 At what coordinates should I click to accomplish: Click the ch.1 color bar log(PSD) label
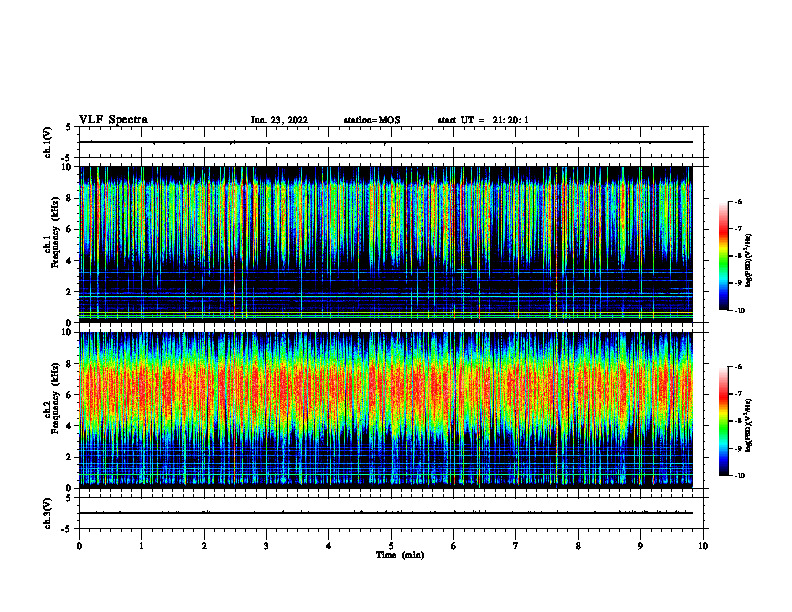[x=749, y=261]
